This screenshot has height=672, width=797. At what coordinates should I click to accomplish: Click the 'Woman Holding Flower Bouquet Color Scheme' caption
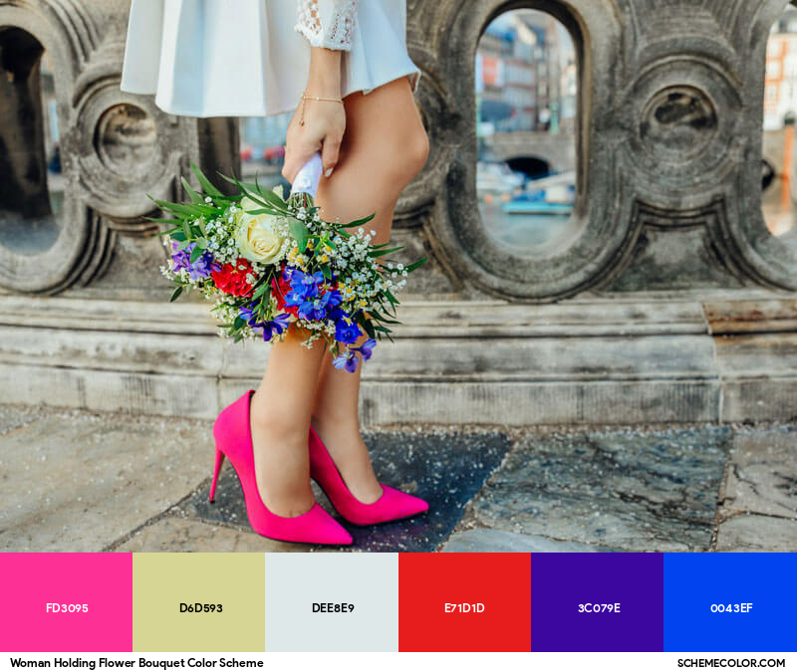click(x=136, y=663)
